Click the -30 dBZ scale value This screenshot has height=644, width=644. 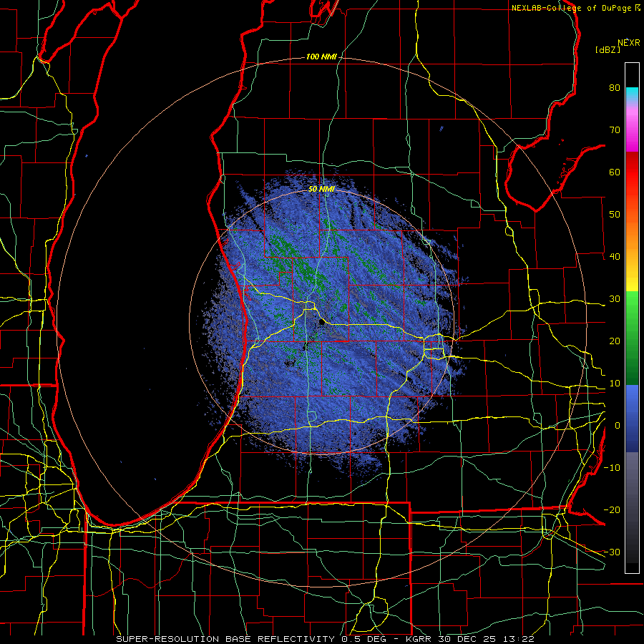tap(612, 552)
